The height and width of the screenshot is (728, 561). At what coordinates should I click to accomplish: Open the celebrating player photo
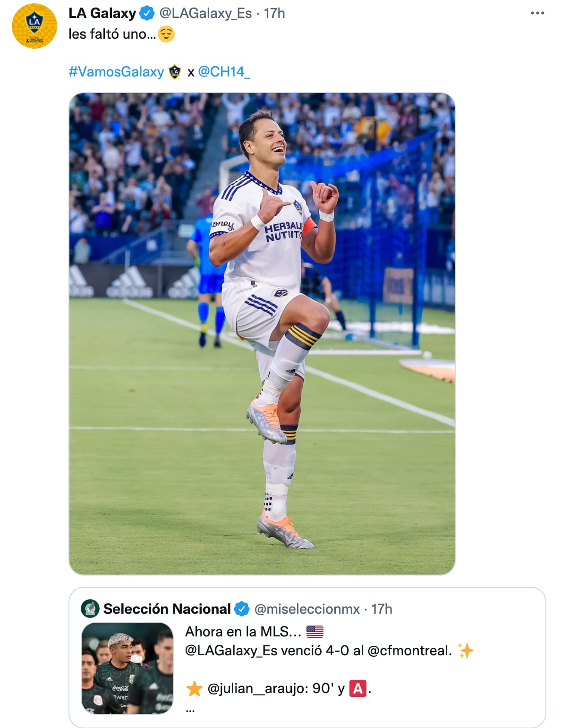262,333
